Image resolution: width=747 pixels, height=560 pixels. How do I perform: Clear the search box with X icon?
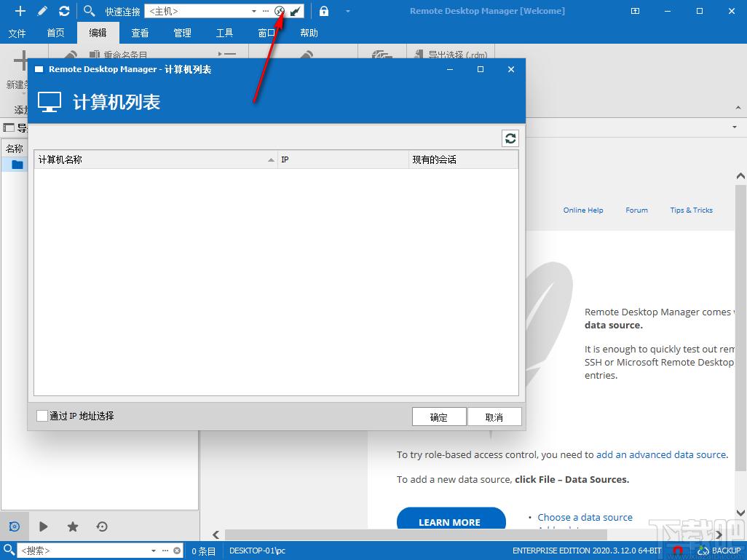[x=177, y=551]
